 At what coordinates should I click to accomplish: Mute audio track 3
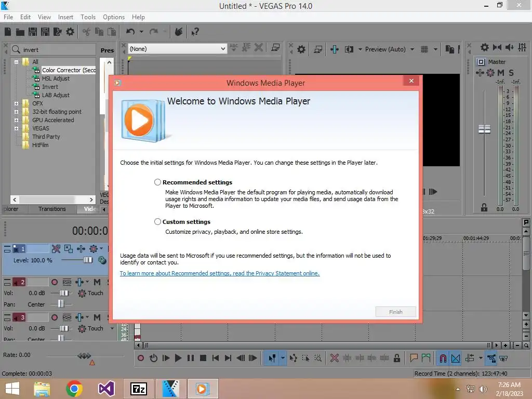(x=97, y=317)
